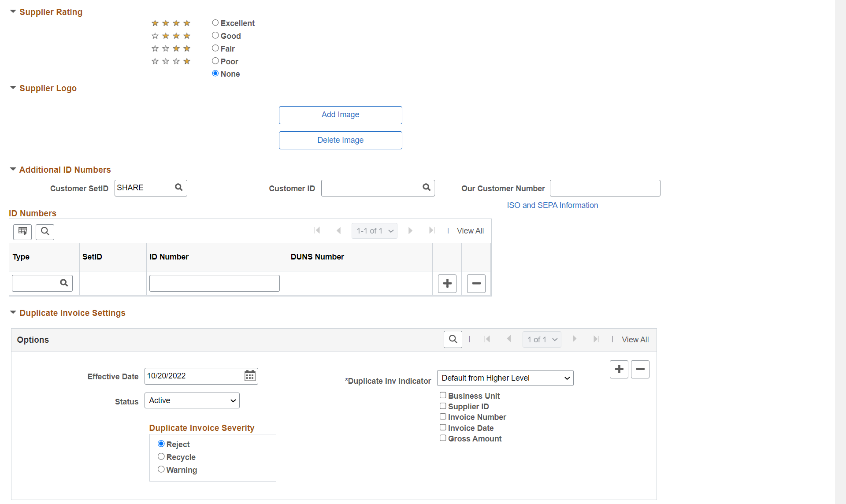Delete the ID Numbers row
Image resolution: width=846 pixels, height=504 pixels.
pyautogui.click(x=476, y=283)
